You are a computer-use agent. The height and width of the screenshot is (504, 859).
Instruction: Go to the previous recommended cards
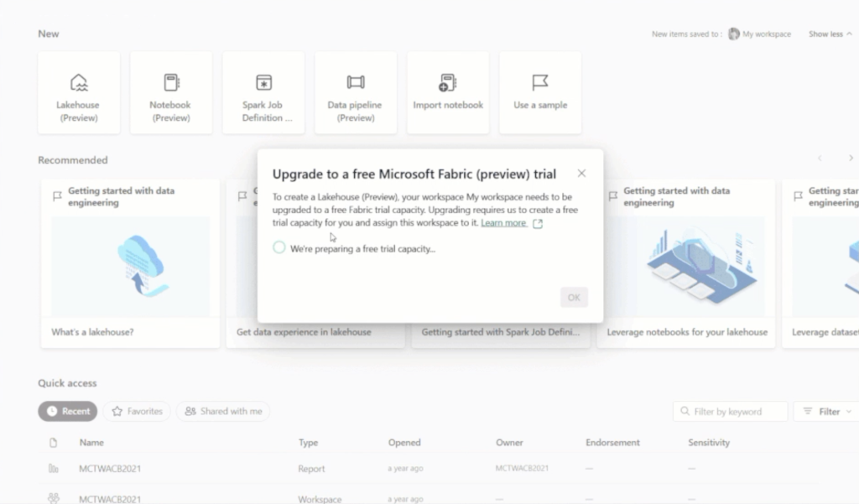coord(820,158)
